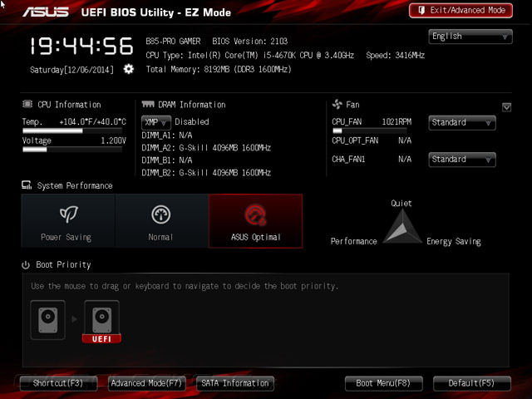
Task: Select the UEFI hard drive boot device
Action: [x=101, y=322]
